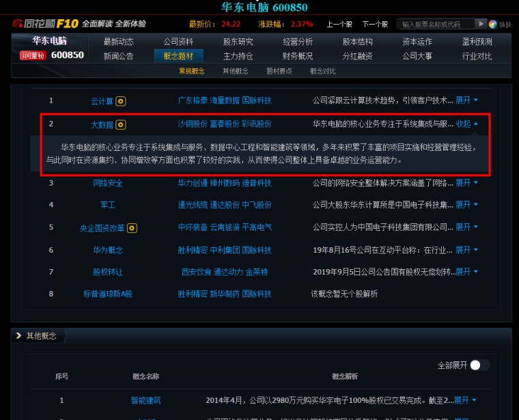Open the 云计算 concept link
519x420 pixels.
point(102,101)
